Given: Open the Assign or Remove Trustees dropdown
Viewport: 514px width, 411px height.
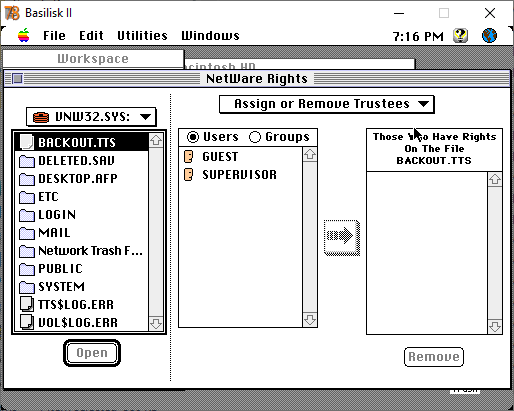Looking at the screenshot, I should [x=327, y=104].
